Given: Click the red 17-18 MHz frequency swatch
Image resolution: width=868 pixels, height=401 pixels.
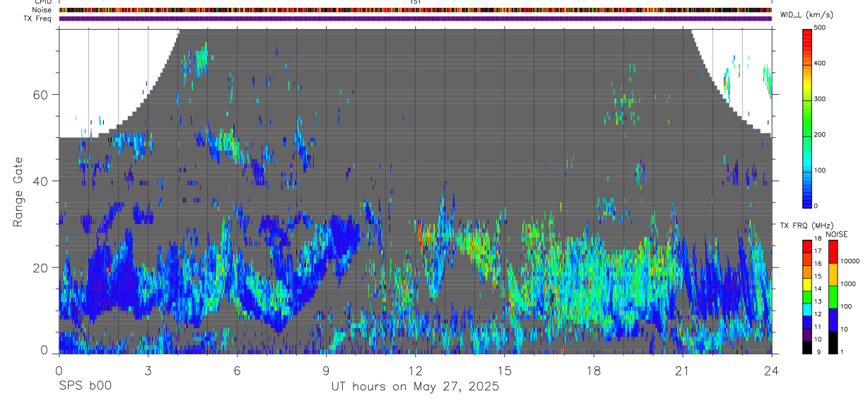Looking at the screenshot, I should tap(807, 247).
